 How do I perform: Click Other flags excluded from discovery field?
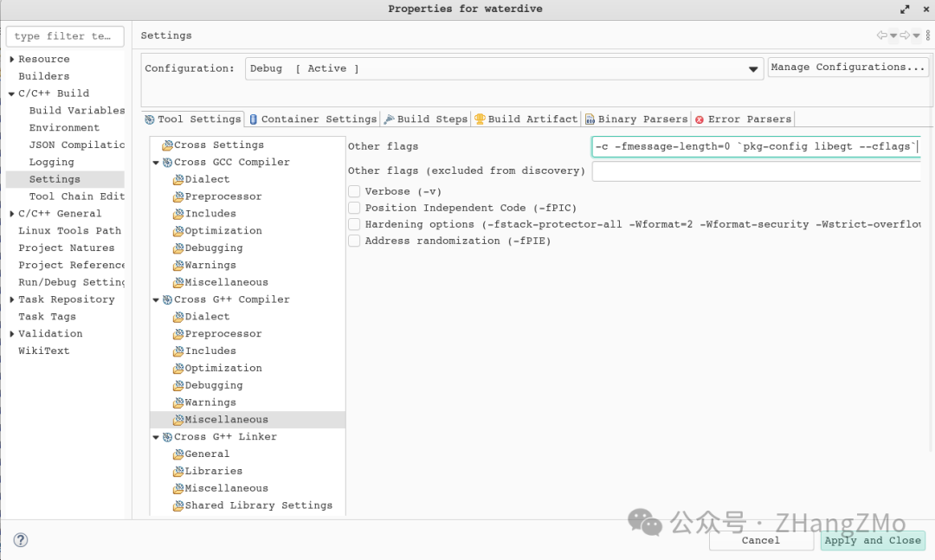point(756,171)
